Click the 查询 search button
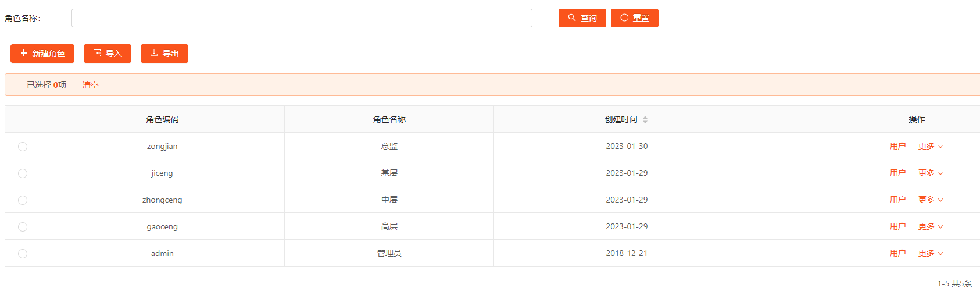The width and height of the screenshot is (980, 291). point(582,18)
